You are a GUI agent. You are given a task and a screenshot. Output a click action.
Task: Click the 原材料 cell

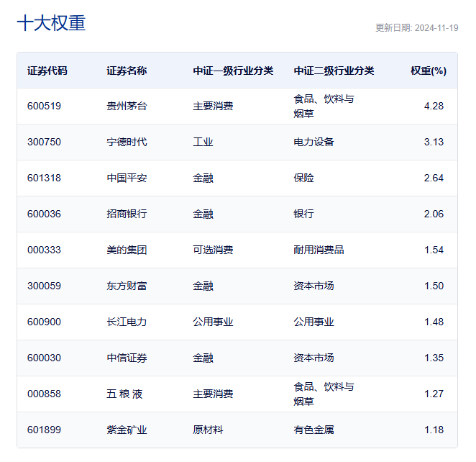click(x=208, y=430)
